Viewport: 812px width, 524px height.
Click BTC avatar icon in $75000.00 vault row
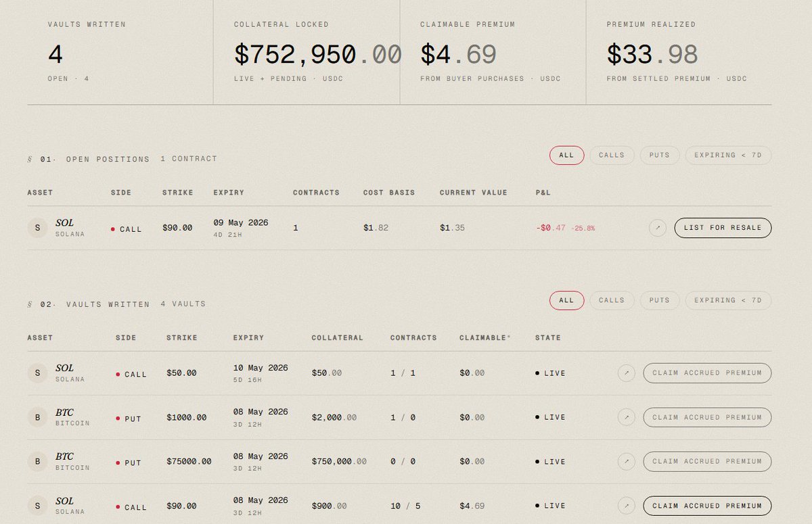click(37, 462)
